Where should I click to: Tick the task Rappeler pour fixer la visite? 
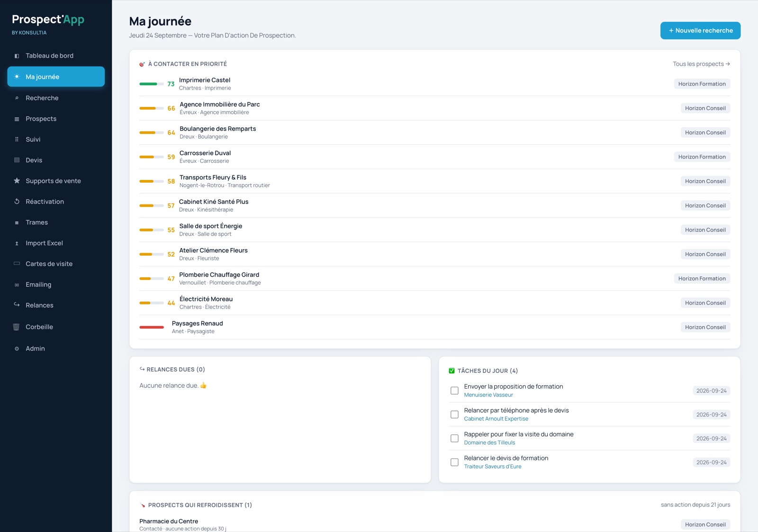pos(454,438)
